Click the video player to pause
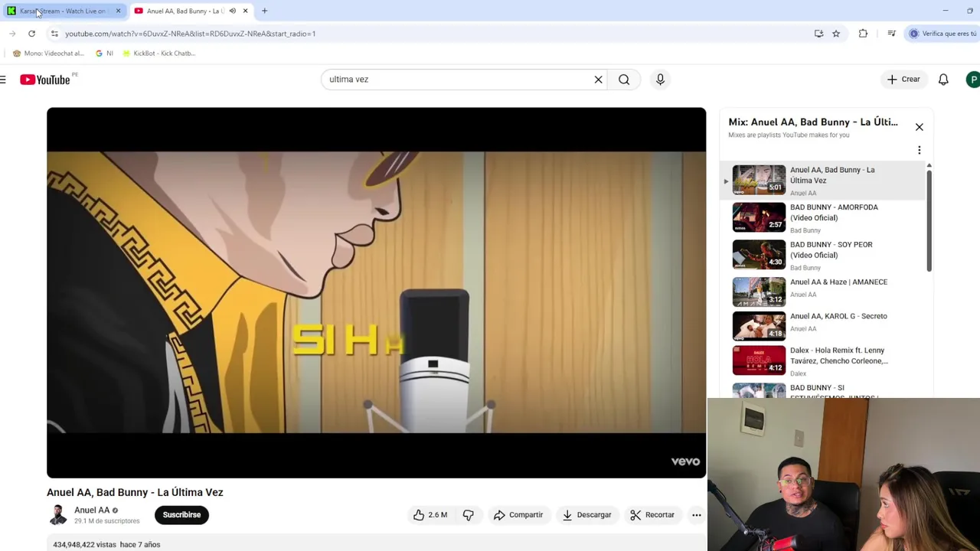 pos(376,292)
